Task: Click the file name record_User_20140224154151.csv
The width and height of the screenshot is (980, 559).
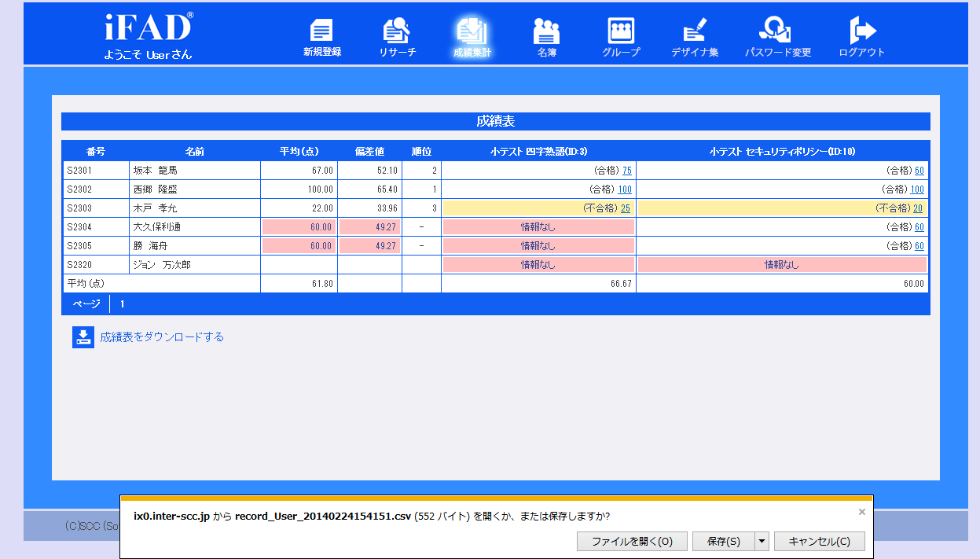Action: coord(323,517)
